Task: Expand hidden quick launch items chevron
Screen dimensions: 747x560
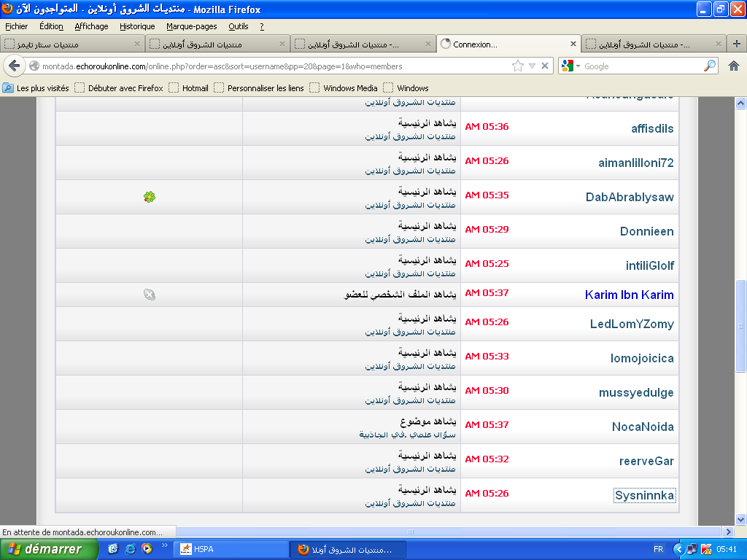Action: coord(165,545)
